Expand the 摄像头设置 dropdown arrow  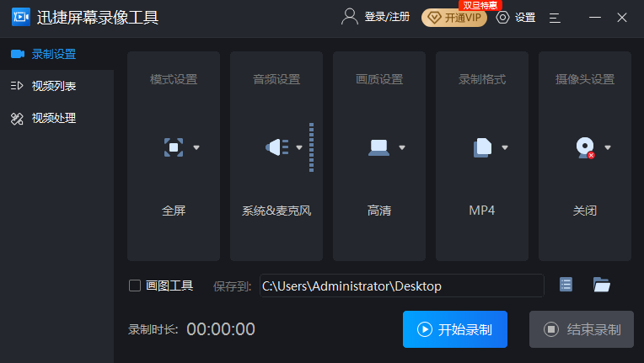pos(608,147)
